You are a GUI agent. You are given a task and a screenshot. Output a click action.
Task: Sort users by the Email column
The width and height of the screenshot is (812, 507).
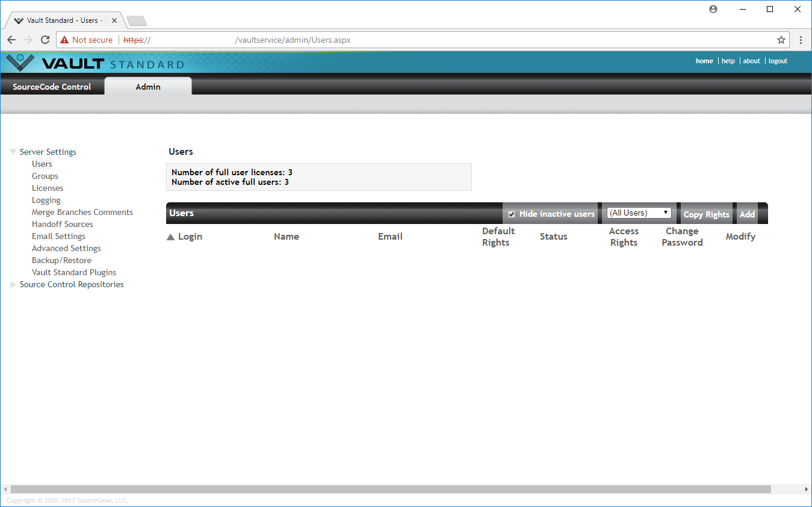click(390, 237)
